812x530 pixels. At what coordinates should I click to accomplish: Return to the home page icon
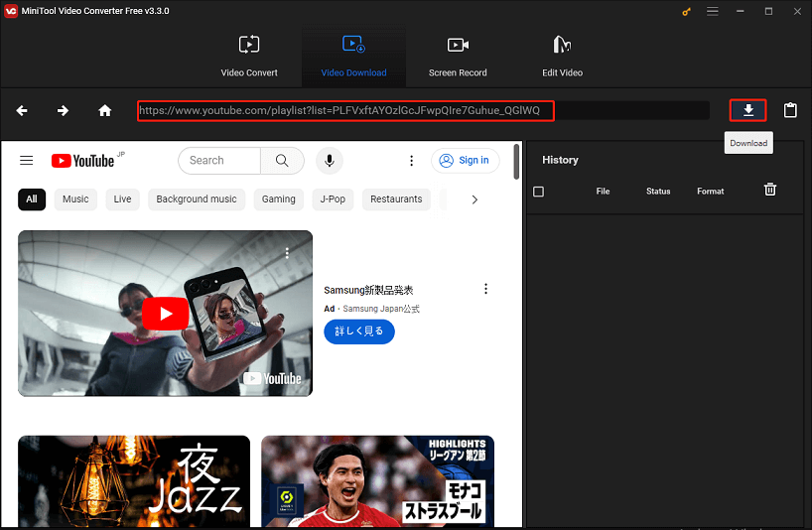coord(105,110)
